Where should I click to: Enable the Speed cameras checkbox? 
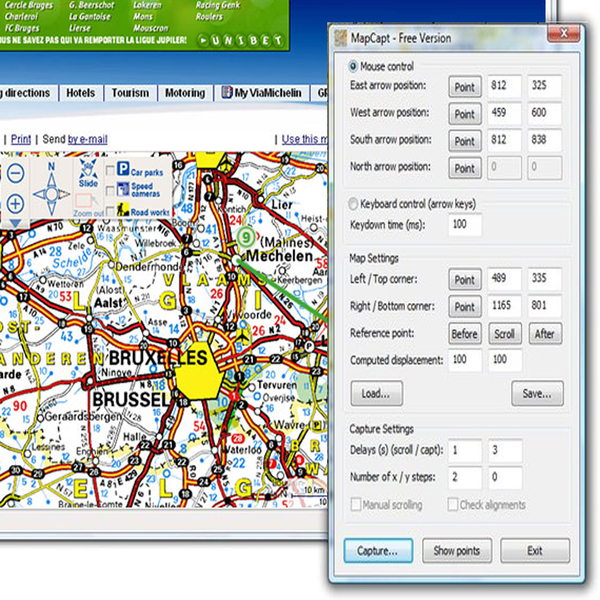coord(110,190)
